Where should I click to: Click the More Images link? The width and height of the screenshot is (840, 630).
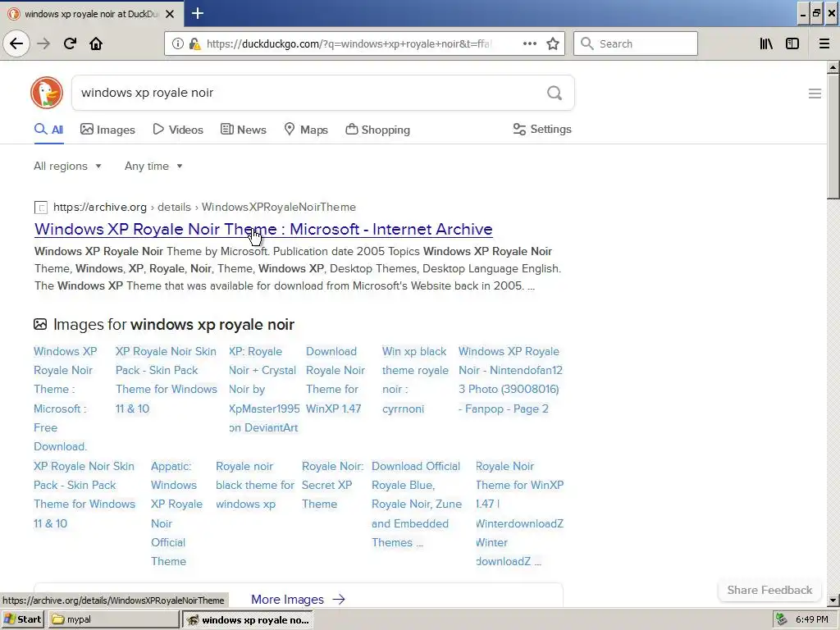tap(298, 600)
